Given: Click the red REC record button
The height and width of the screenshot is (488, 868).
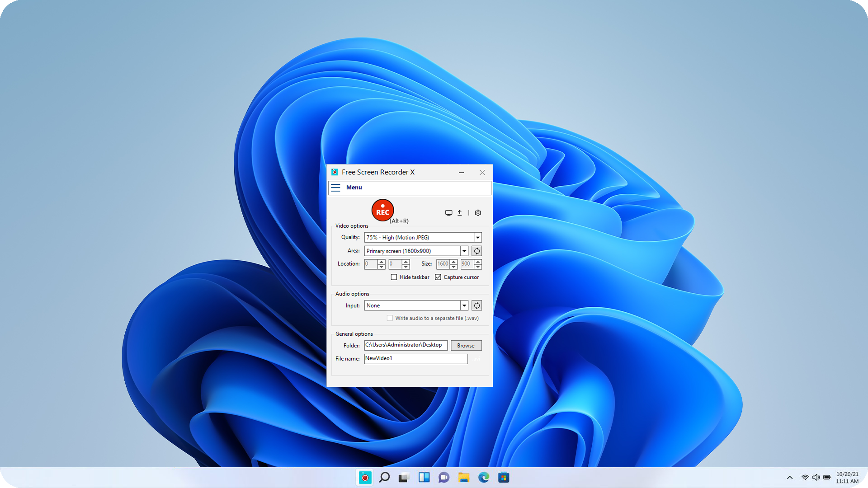Looking at the screenshot, I should [382, 210].
